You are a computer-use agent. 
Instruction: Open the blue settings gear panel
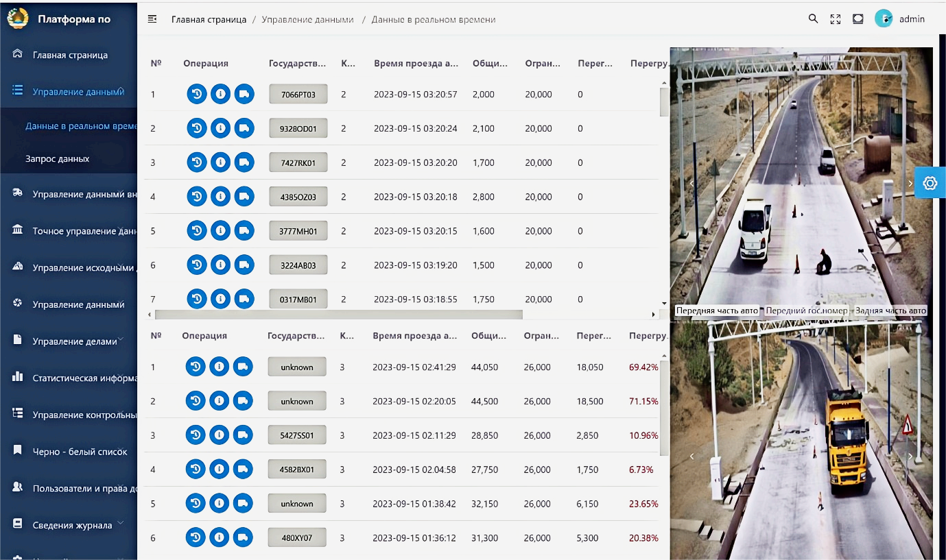[930, 183]
